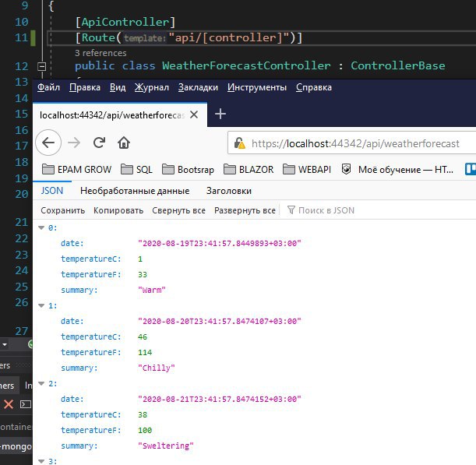The image size is (476, 465).
Task: Click the 3 references CodeLens link
Action: (100, 53)
